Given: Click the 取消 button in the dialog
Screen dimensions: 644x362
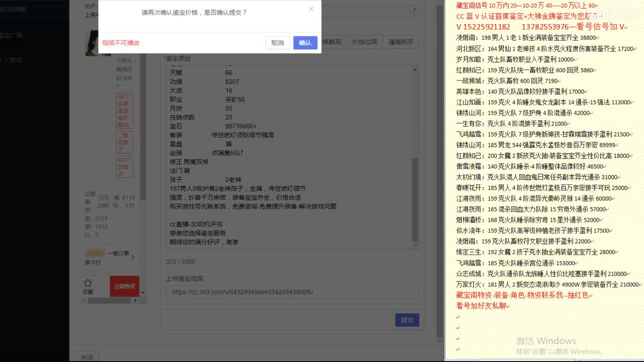Looking at the screenshot, I should (x=278, y=43).
